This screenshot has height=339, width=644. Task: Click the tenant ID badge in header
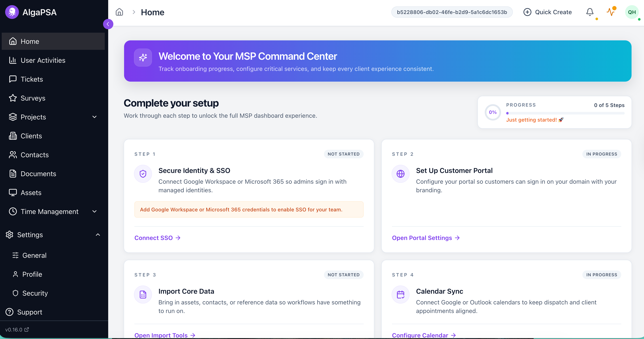coord(452,12)
